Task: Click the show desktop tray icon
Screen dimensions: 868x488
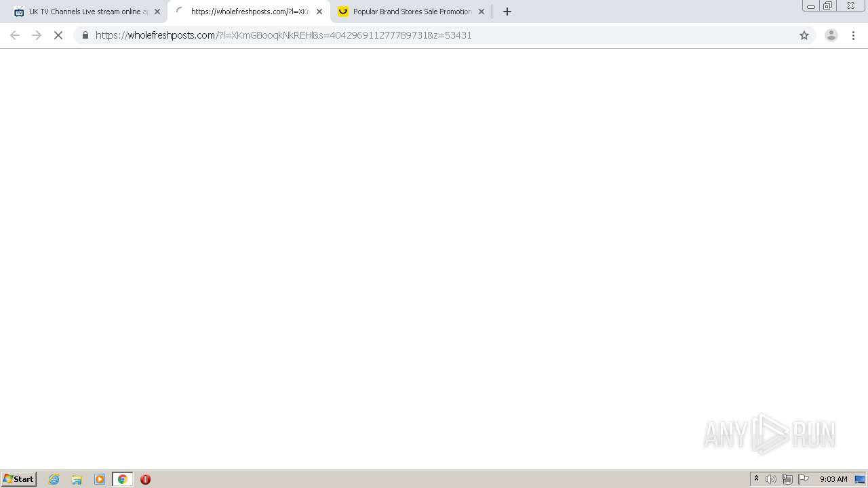Action: [860, 479]
